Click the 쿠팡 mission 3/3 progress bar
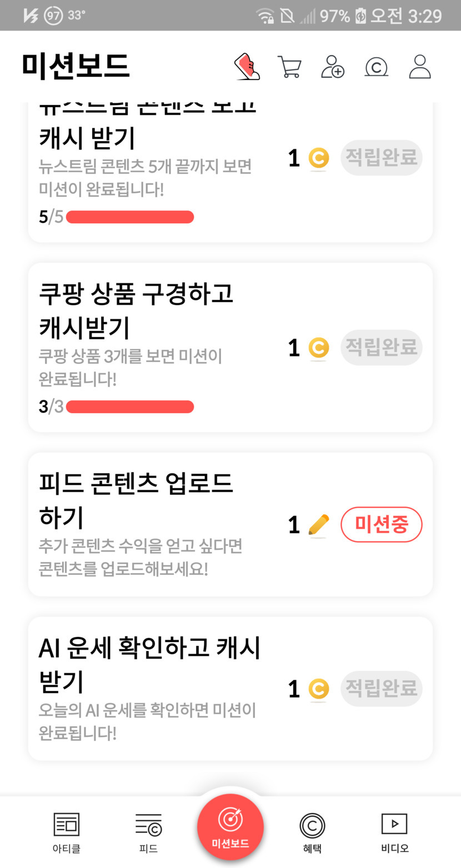This screenshot has height=868, width=461. [130, 407]
